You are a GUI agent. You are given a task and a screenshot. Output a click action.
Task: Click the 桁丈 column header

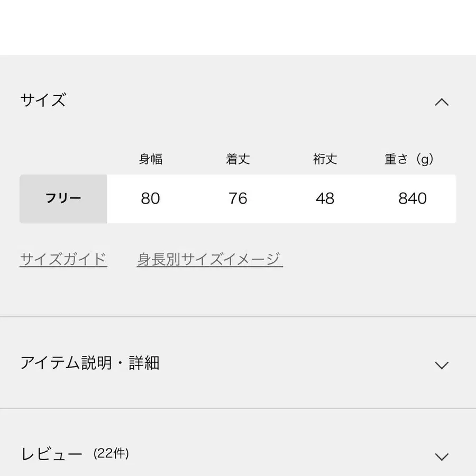(325, 159)
